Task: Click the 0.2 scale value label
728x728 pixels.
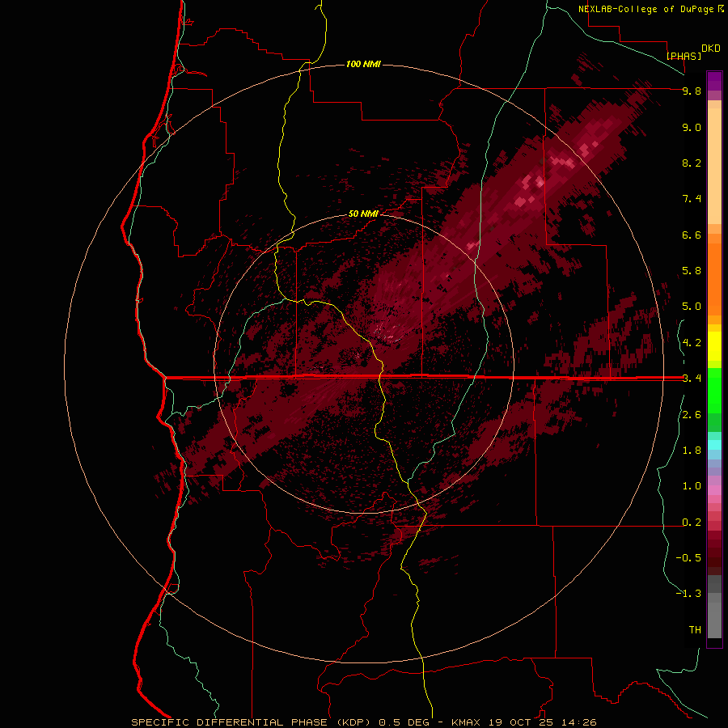Action: click(x=692, y=523)
